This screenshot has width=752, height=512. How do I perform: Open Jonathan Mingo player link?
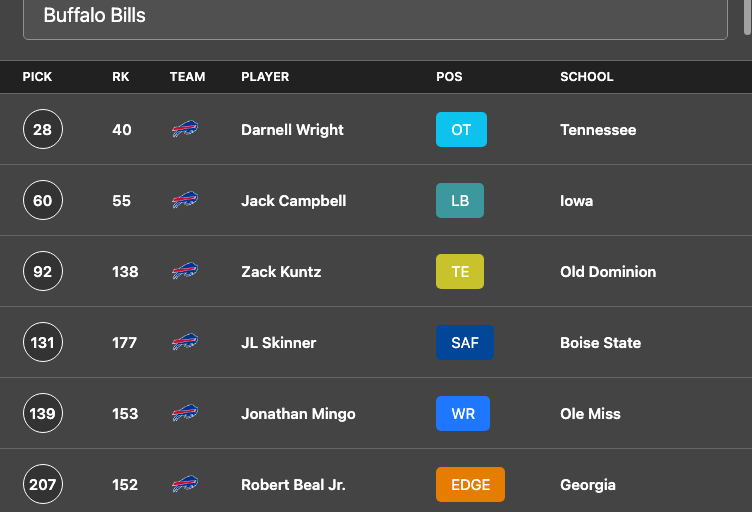click(298, 414)
